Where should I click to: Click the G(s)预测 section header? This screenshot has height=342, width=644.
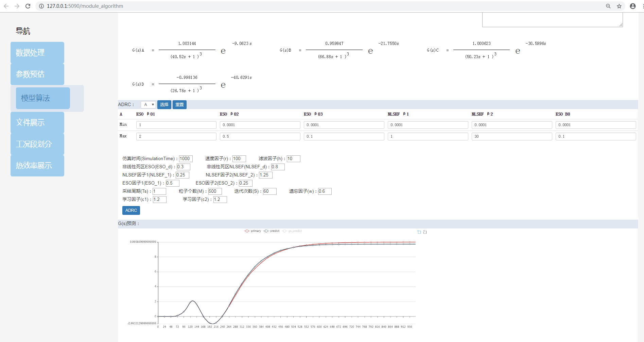point(378,224)
